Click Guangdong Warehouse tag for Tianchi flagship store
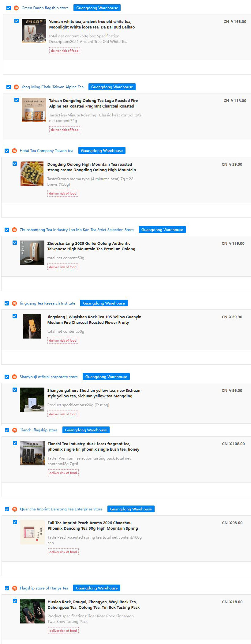 86,430
